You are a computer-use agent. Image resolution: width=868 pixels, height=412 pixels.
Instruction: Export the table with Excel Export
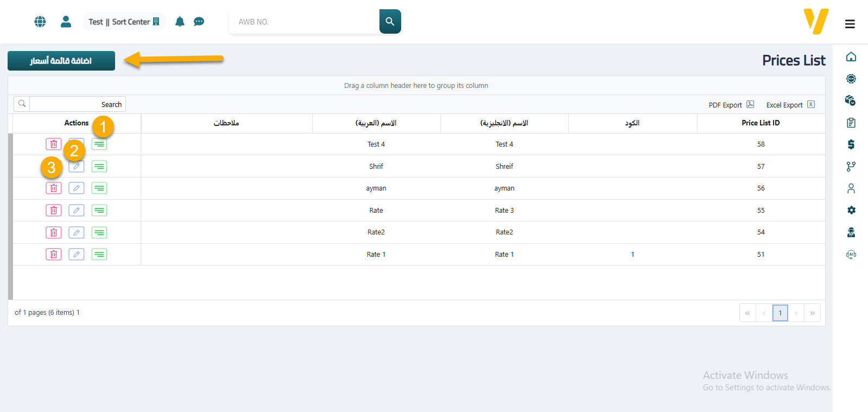coord(790,105)
